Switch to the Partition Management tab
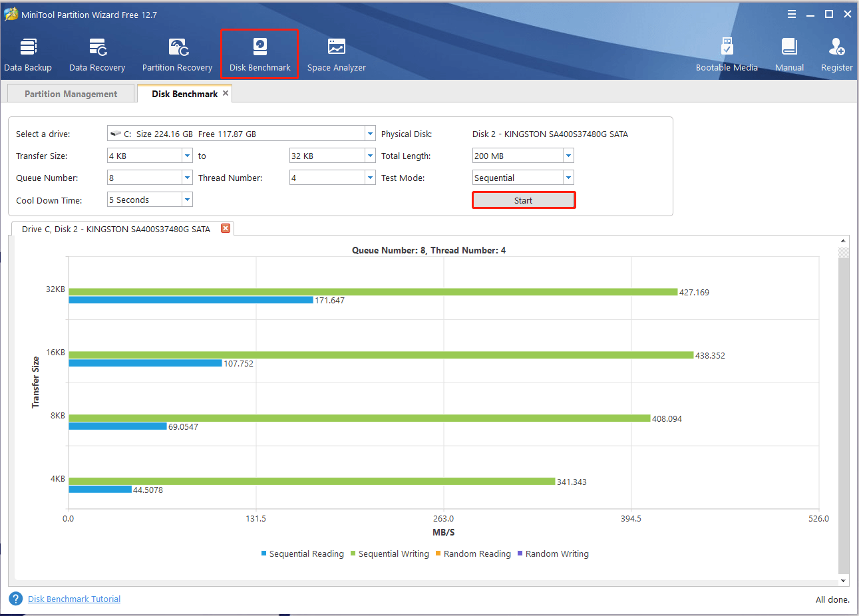The width and height of the screenshot is (859, 616). click(x=71, y=94)
